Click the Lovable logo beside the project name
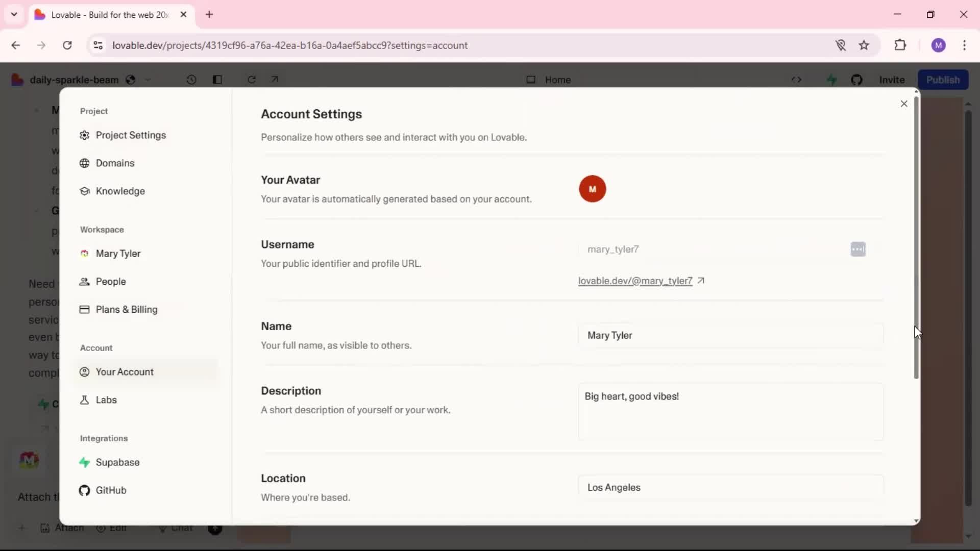This screenshot has height=551, width=980. coord(17,80)
